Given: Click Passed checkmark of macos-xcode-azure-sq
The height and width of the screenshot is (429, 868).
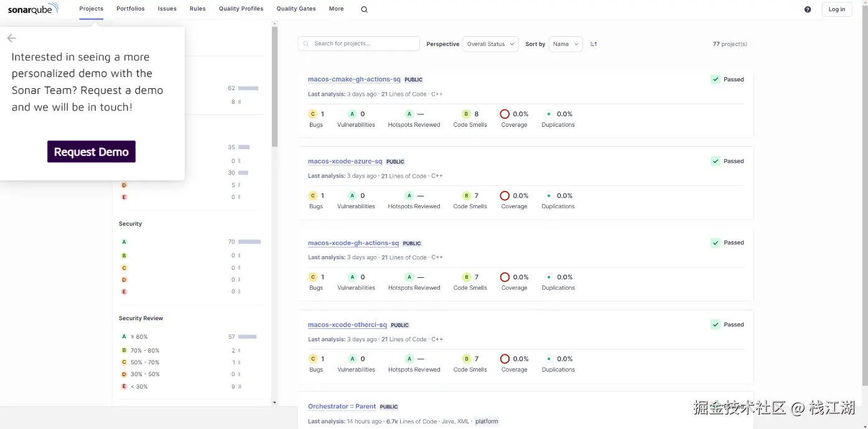Looking at the screenshot, I should 716,161.
